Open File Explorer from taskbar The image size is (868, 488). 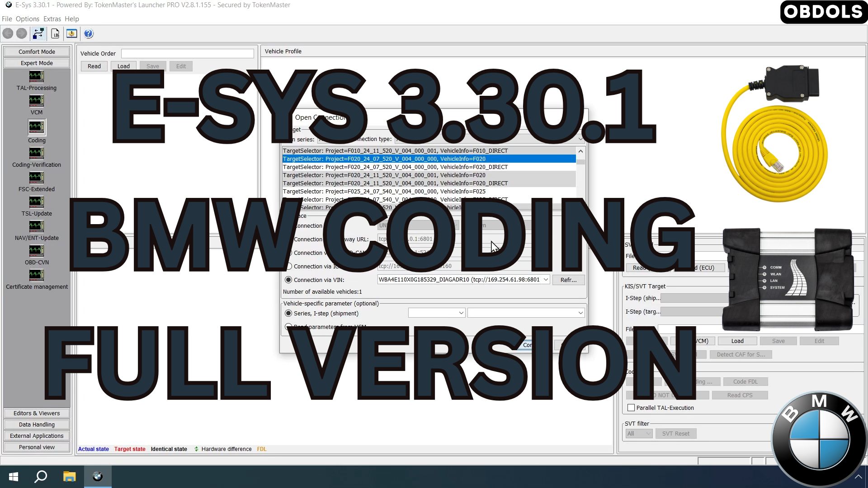pyautogui.click(x=69, y=476)
